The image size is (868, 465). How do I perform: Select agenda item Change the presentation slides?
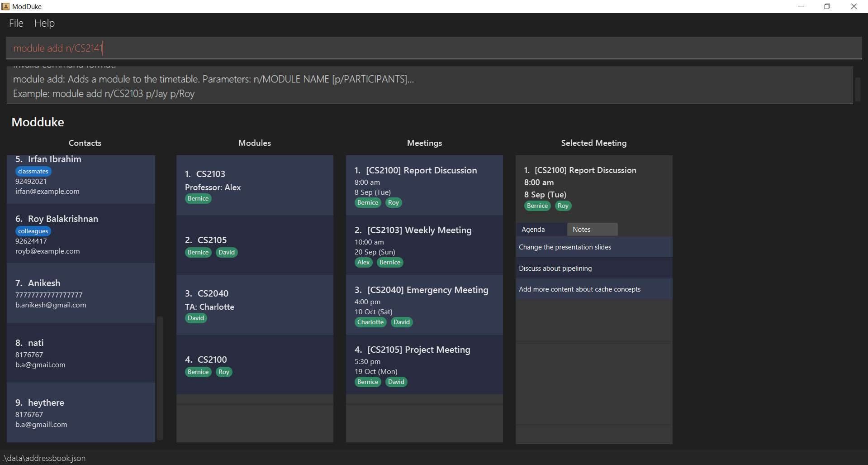pyautogui.click(x=594, y=247)
